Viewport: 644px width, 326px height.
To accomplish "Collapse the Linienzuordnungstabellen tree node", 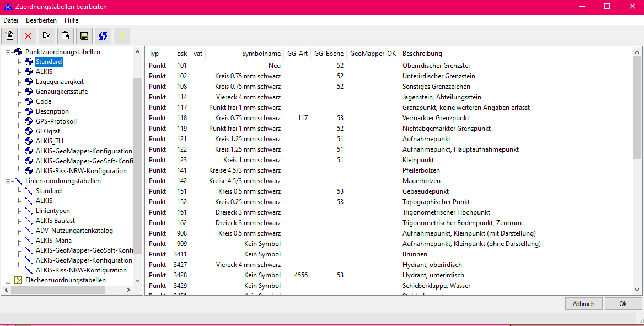I will point(8,181).
